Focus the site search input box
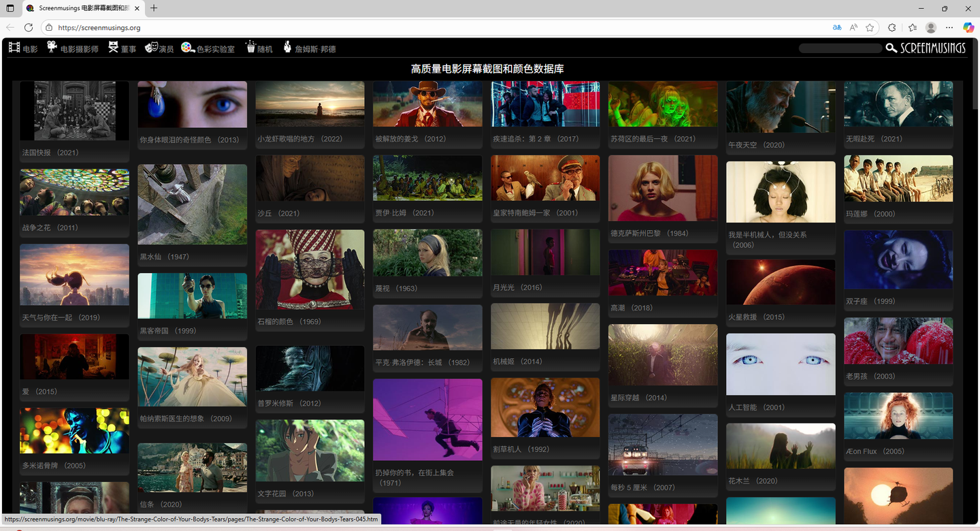The height and width of the screenshot is (531, 980). point(840,48)
